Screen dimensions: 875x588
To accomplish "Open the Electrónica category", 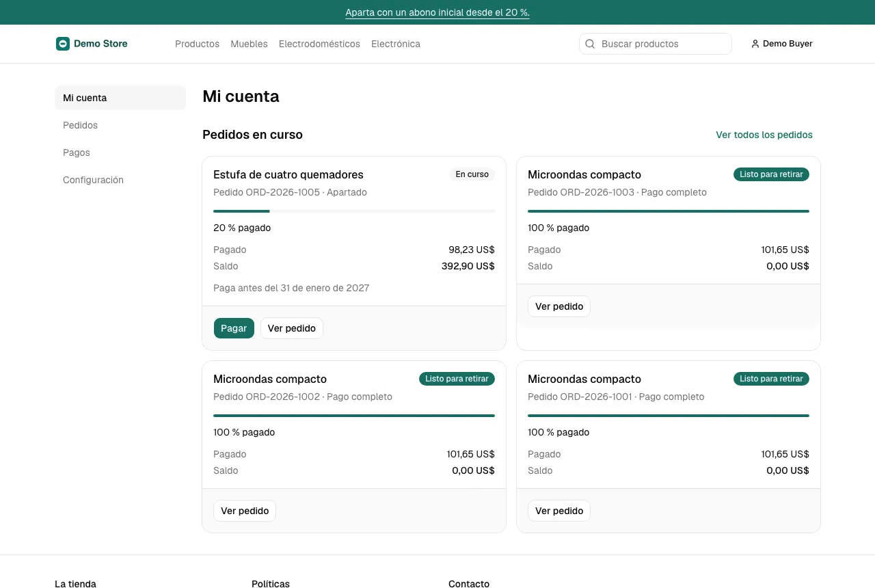I will pos(396,44).
